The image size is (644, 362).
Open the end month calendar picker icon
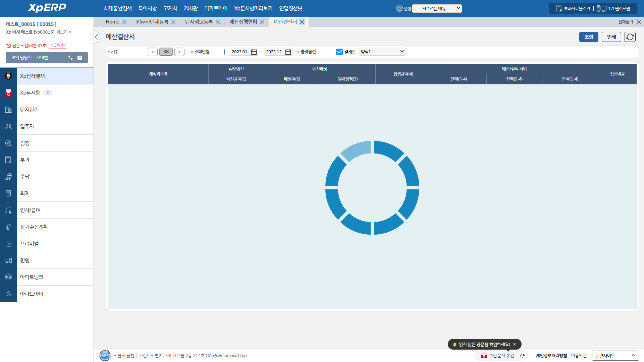[x=288, y=52]
